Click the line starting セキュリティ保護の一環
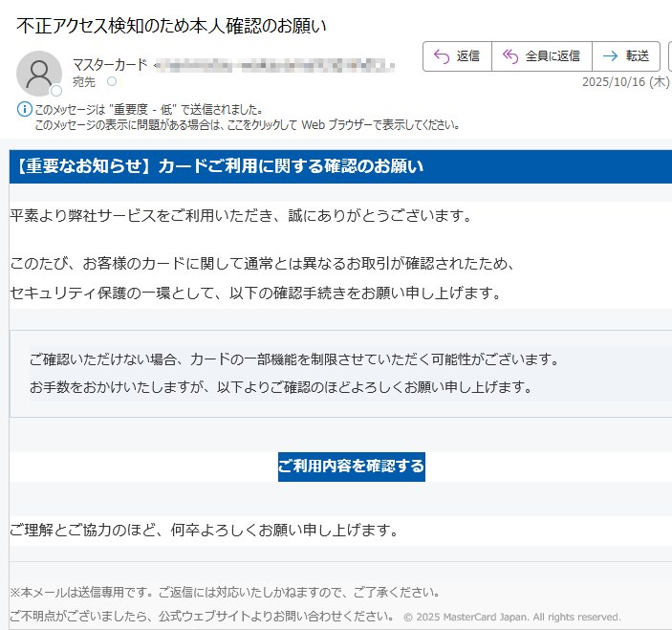Image resolution: width=672 pixels, height=630 pixels. point(255,293)
